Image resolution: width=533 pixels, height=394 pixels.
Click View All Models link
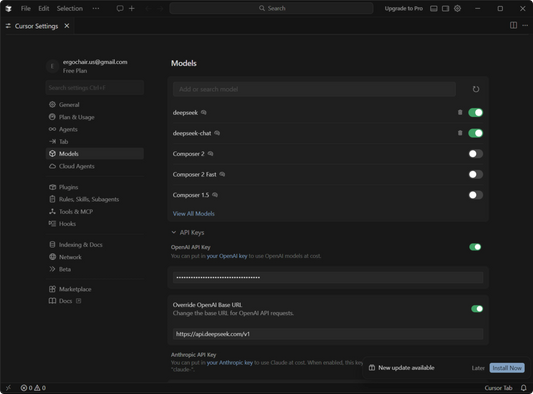[194, 213]
